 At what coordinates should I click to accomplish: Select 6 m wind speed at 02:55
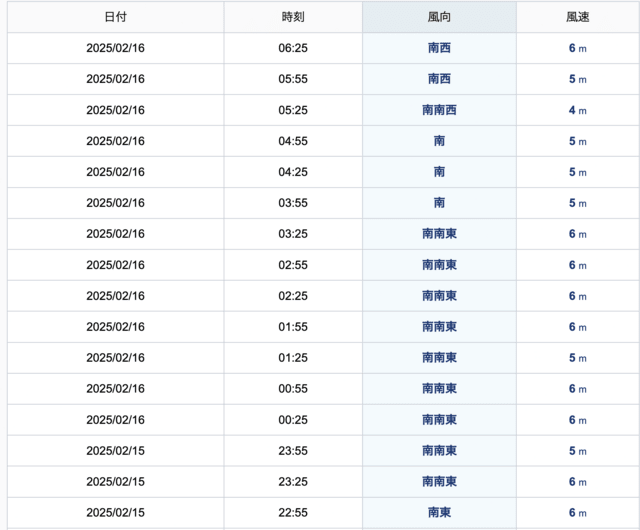578,265
